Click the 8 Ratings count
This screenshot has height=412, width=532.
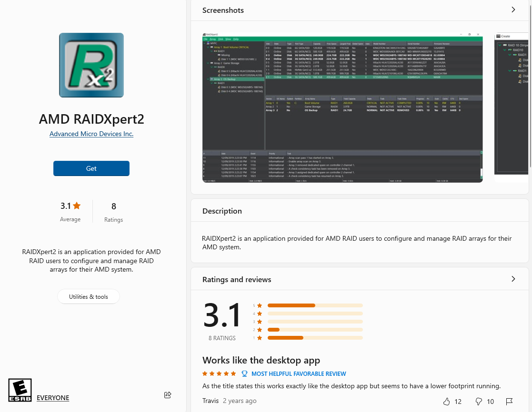(113, 212)
